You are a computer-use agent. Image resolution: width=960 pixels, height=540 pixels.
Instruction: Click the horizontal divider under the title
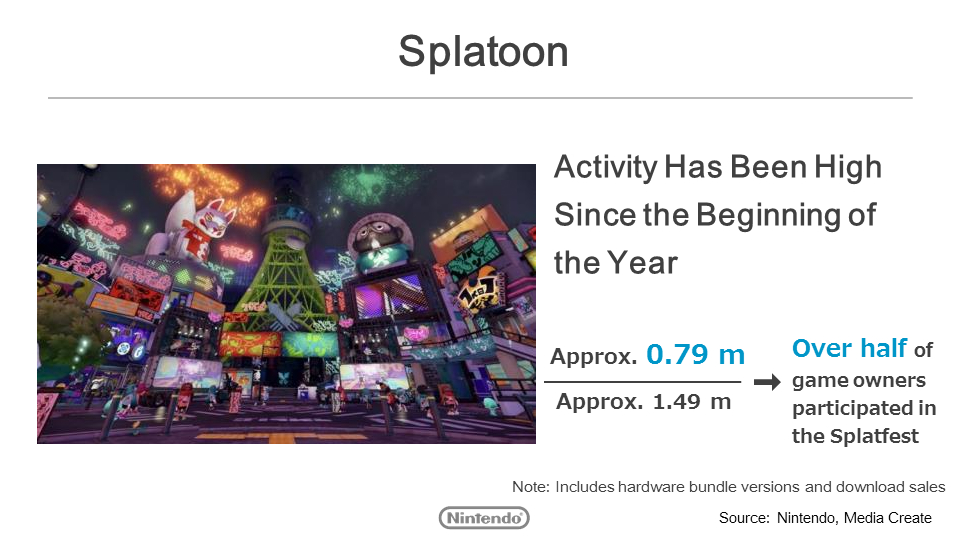coord(480,98)
